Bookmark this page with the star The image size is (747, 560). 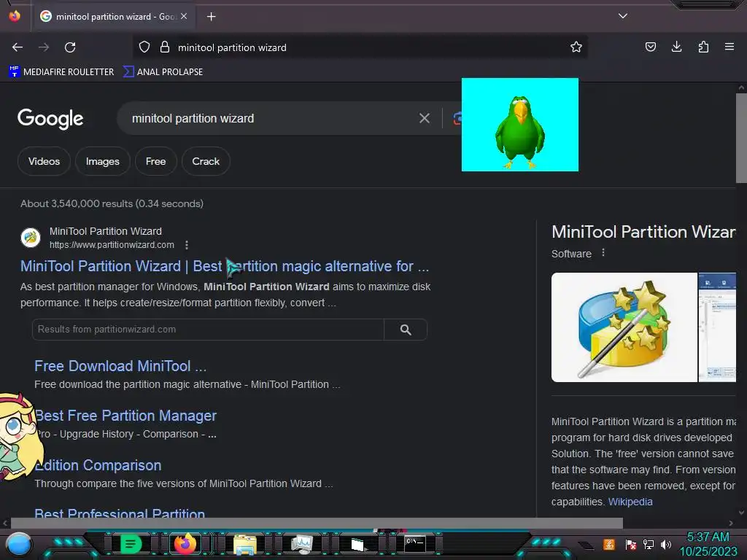pos(576,47)
